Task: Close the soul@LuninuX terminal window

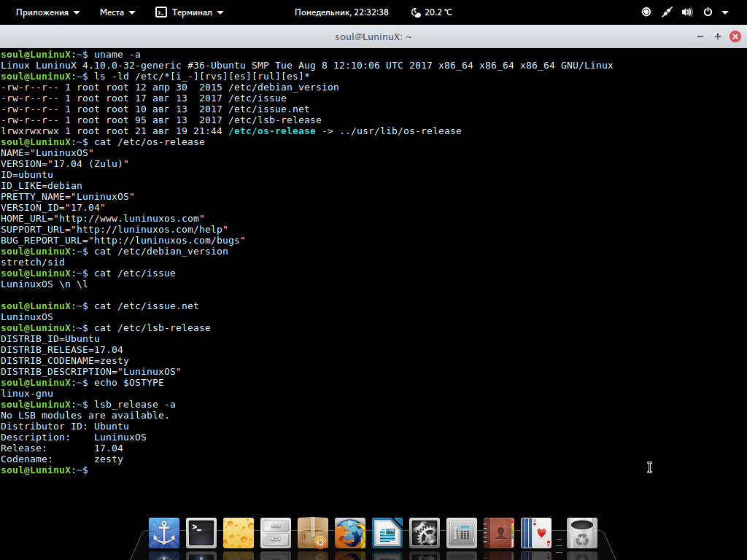Action: pos(735,36)
